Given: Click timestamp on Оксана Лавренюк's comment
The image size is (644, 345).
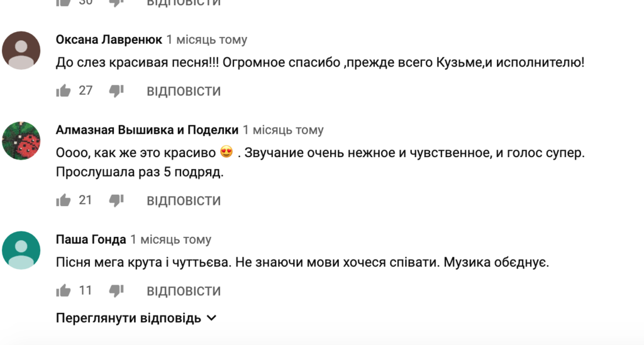Looking at the screenshot, I should (207, 40).
